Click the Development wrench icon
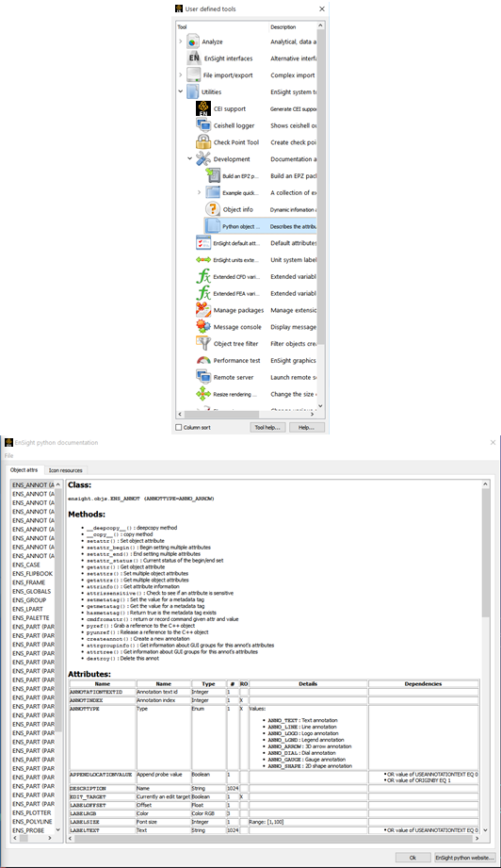This screenshot has height=868, width=501. pos(203,159)
